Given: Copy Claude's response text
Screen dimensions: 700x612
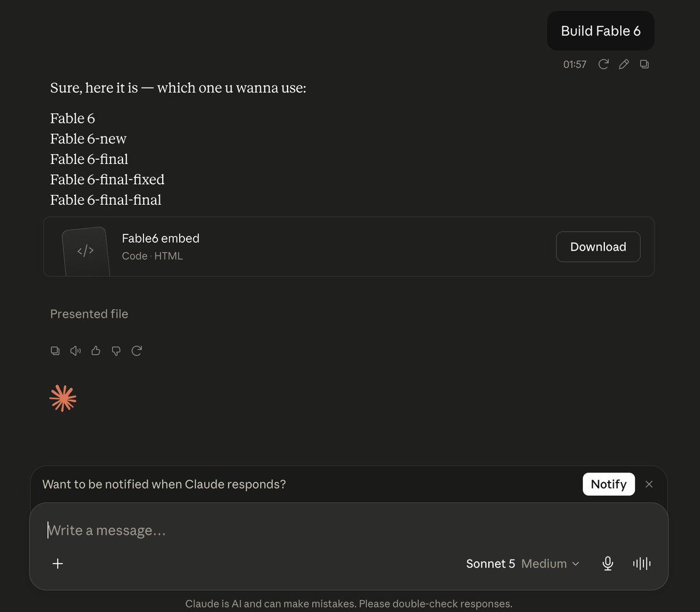Looking at the screenshot, I should [x=55, y=351].
